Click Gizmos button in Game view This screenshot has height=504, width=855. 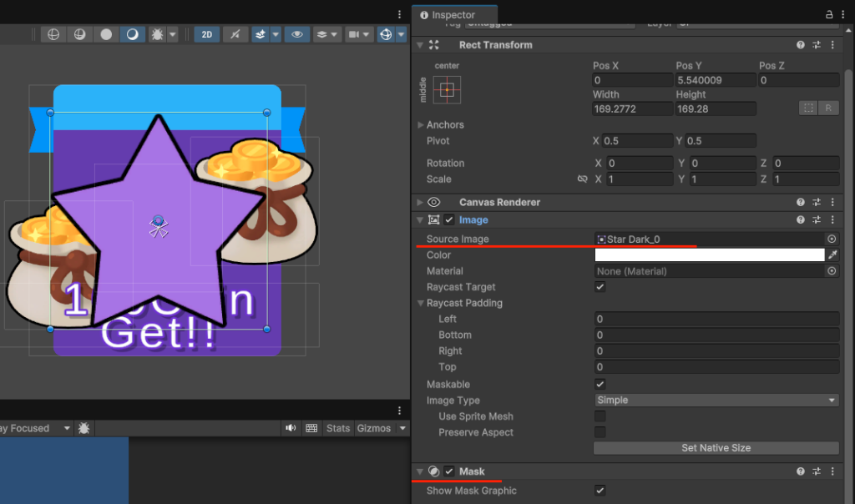pos(374,428)
